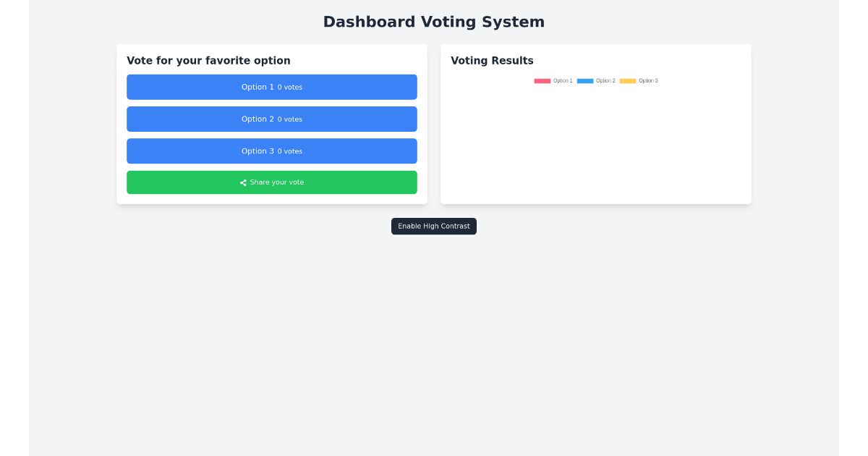Click the 'Option 3' legend label text
The image size is (868, 456).
[x=648, y=80]
